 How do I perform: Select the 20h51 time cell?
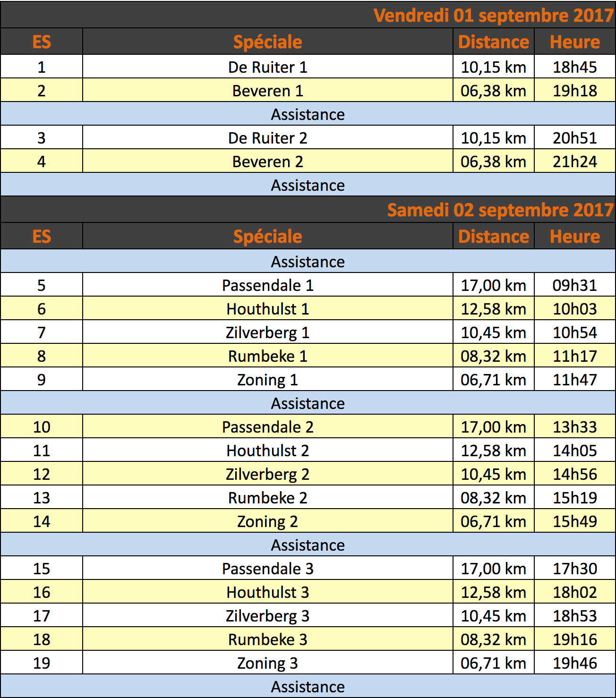[575, 137]
